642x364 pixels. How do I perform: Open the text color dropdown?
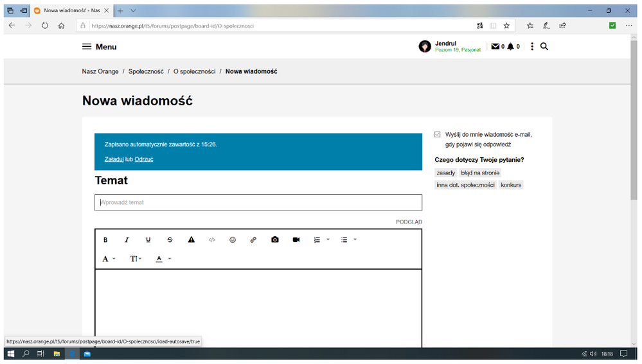(x=163, y=259)
